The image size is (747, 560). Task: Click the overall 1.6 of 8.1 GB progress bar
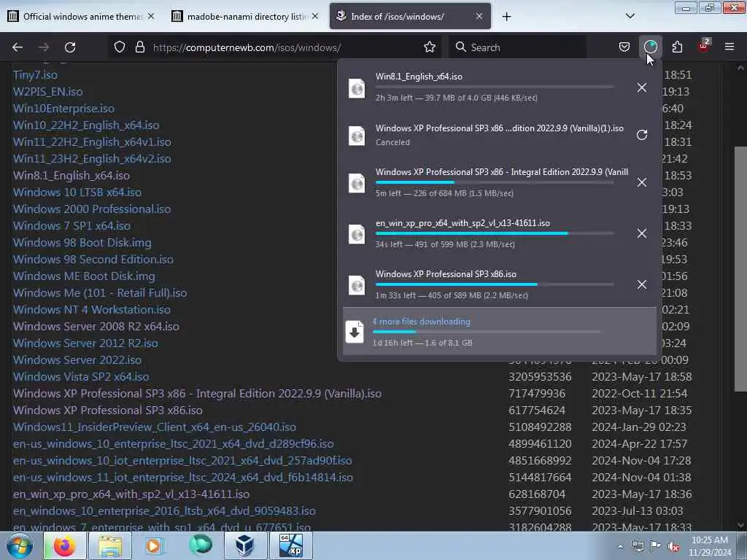487,332
